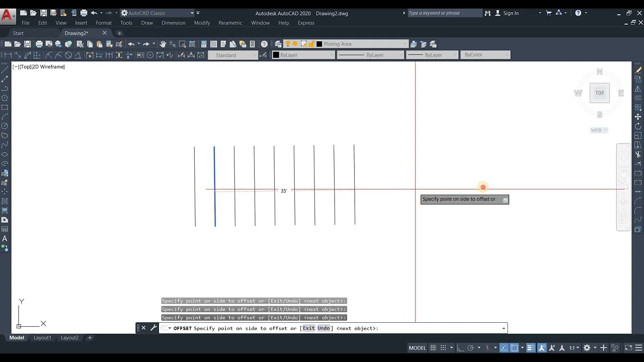Click the Tolerance icon in Dimension toolbar
The width and height of the screenshot is (644, 362).
pos(140,55)
